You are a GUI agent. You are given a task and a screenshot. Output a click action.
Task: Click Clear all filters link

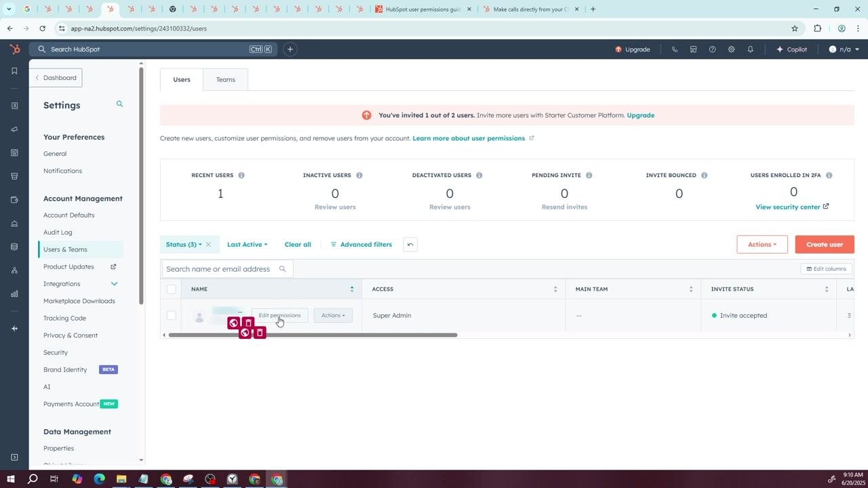298,245
